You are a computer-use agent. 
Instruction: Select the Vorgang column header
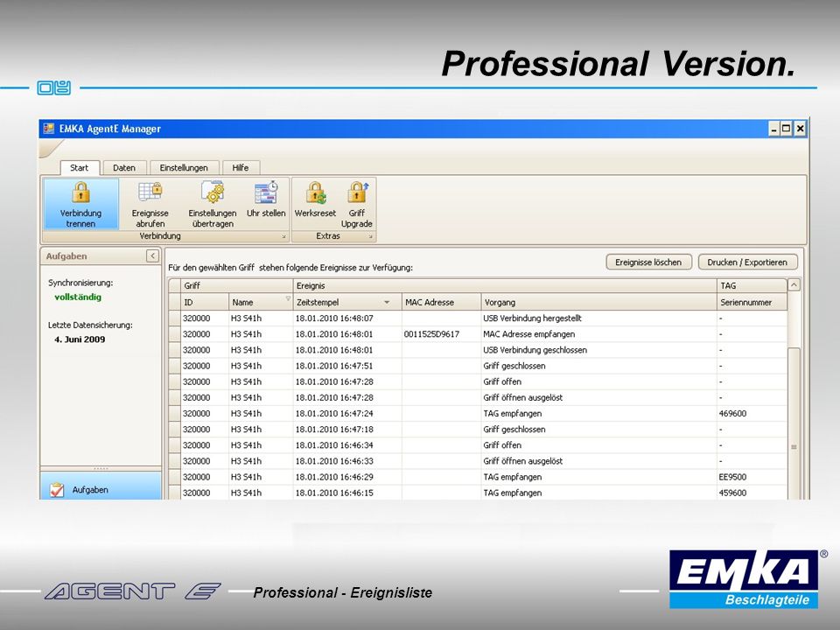point(598,302)
